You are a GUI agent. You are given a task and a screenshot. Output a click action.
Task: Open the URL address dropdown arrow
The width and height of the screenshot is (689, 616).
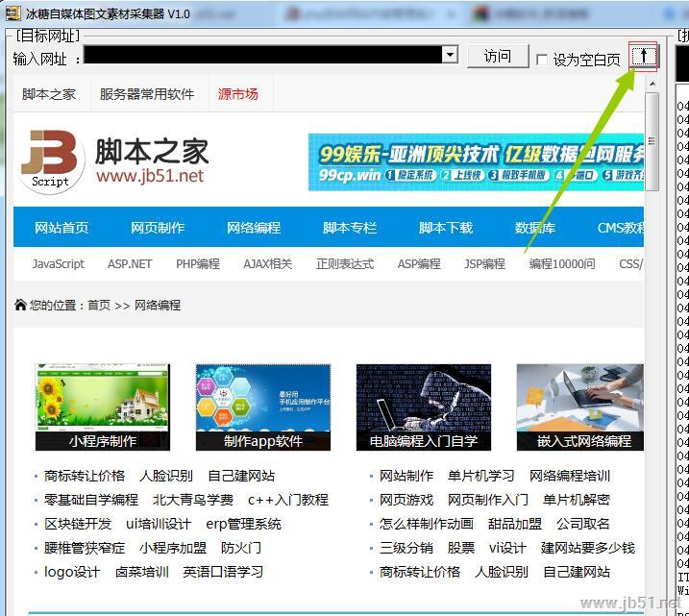click(450, 55)
